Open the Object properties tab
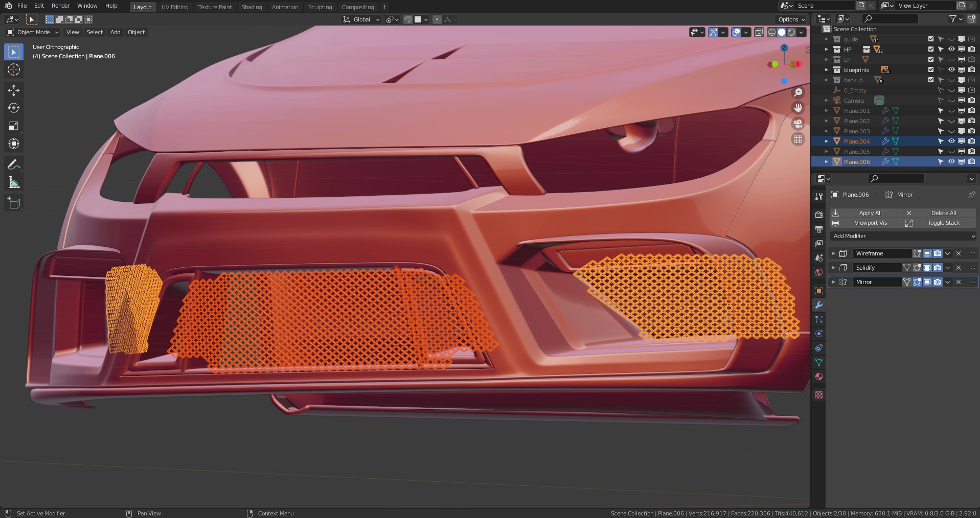Viewport: 980px width, 518px height. click(819, 291)
